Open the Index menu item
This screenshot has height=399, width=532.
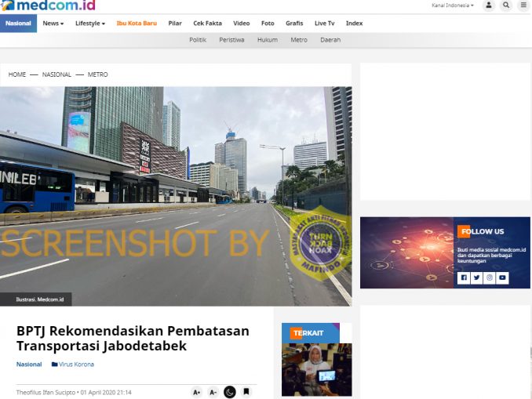click(x=354, y=24)
